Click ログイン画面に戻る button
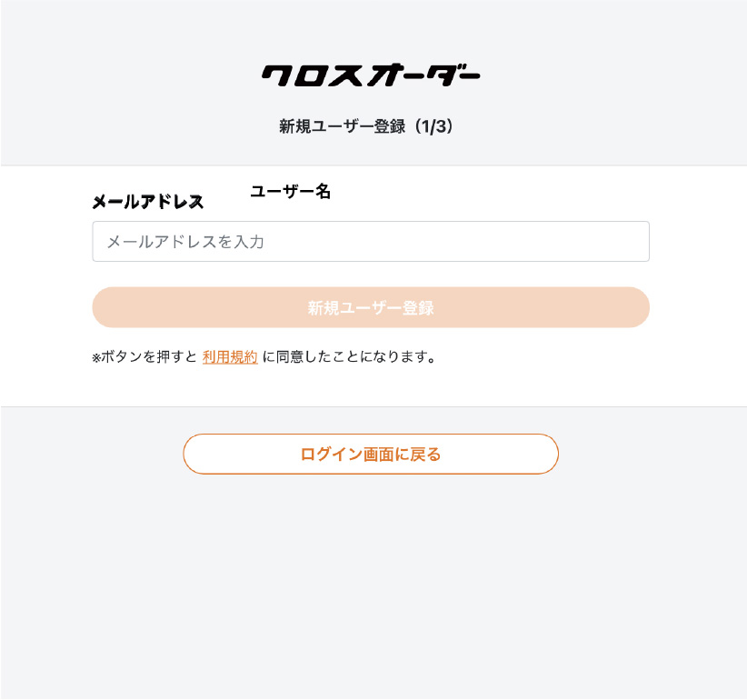The height and width of the screenshot is (700, 747). [x=371, y=455]
